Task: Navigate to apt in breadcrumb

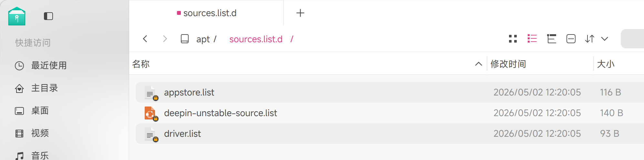Action: (203, 39)
